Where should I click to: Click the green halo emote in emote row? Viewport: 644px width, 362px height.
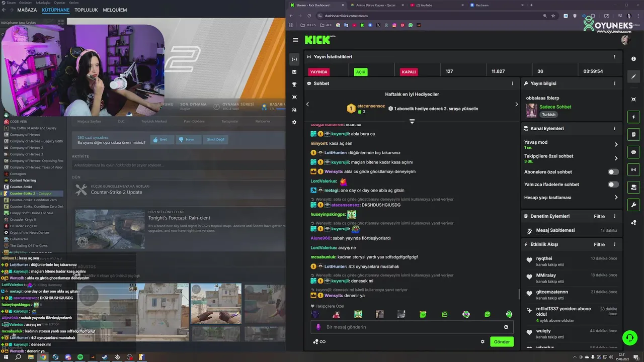(423, 314)
